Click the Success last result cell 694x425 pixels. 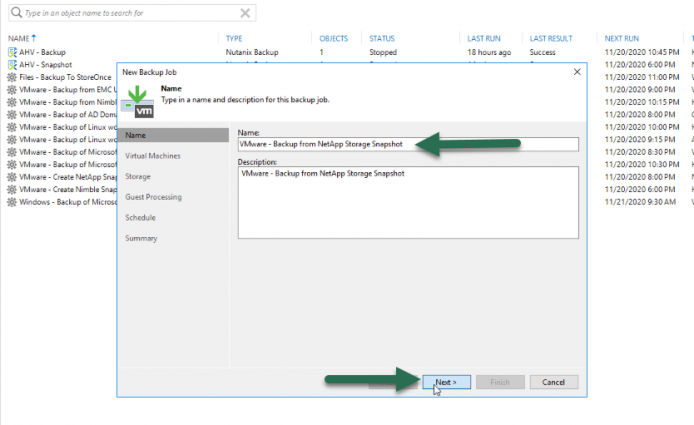point(542,52)
